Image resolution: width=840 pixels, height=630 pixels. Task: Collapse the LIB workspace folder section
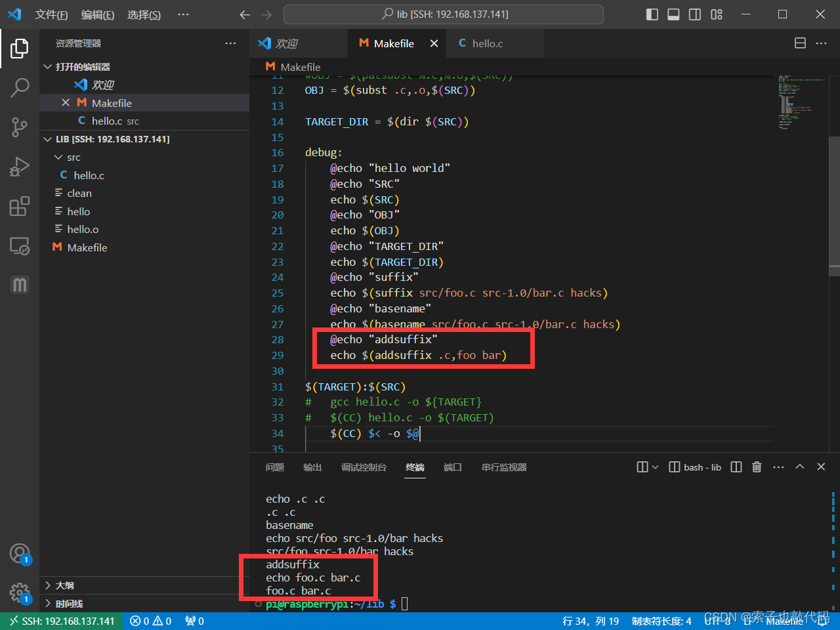[144, 139]
